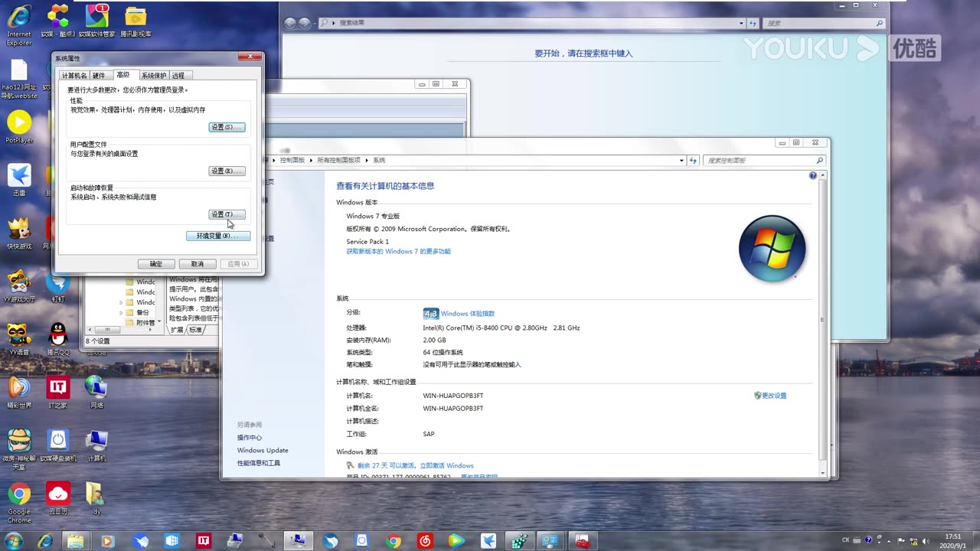The image size is (980, 551).
Task: Switch to 系统保护 tab
Action: coord(154,75)
